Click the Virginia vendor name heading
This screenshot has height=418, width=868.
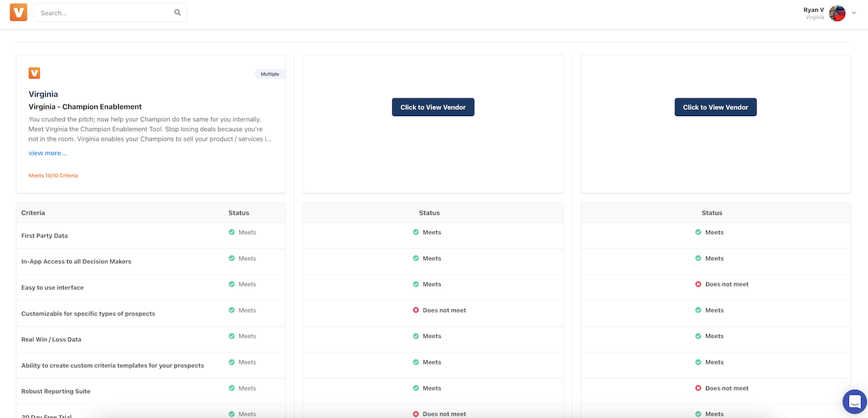43,94
